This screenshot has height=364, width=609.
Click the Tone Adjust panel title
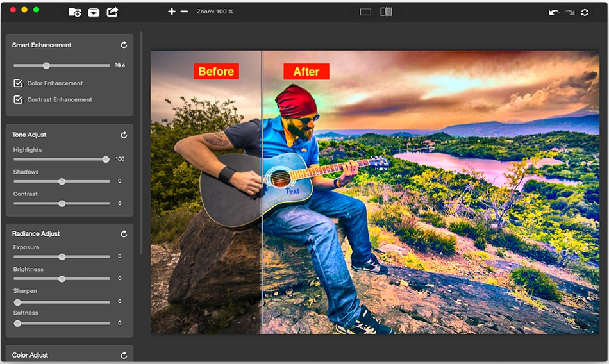pyautogui.click(x=29, y=135)
